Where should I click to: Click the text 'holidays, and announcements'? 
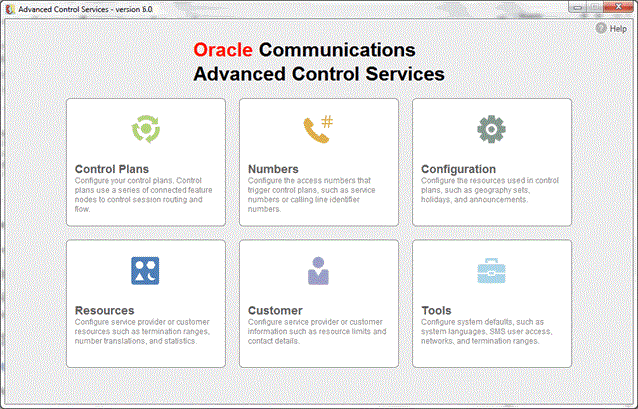point(474,200)
